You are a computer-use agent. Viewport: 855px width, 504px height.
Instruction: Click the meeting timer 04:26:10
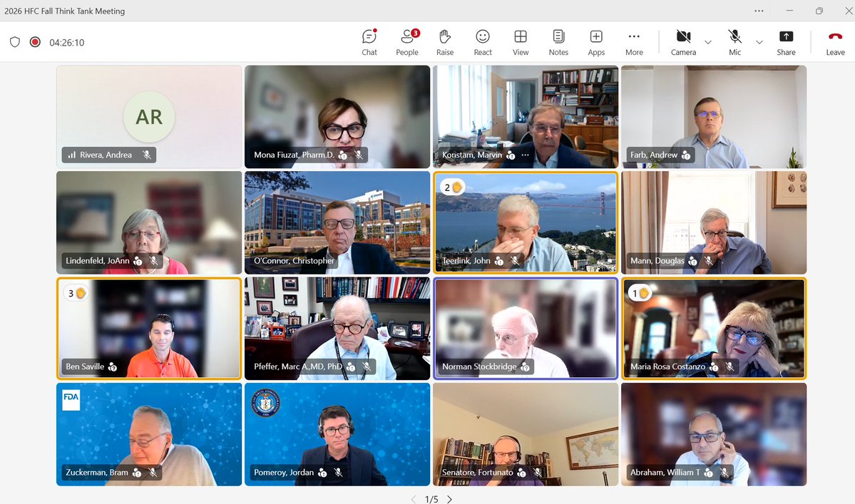(x=66, y=43)
